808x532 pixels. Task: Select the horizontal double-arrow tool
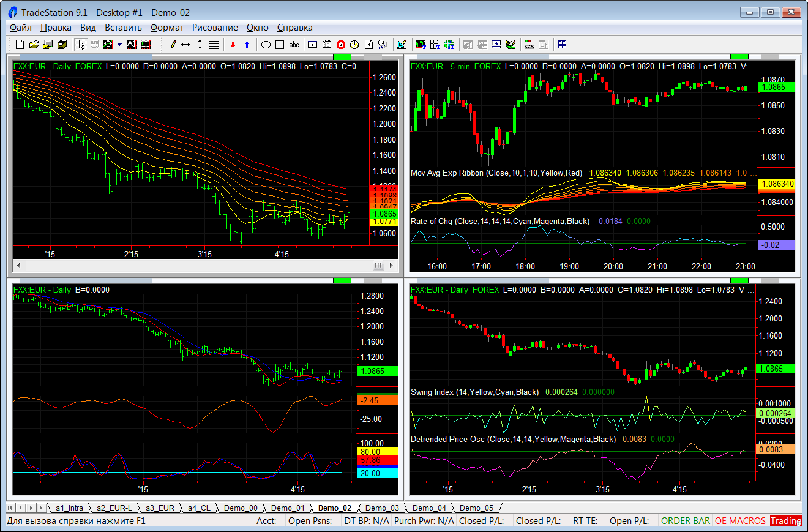pyautogui.click(x=185, y=44)
